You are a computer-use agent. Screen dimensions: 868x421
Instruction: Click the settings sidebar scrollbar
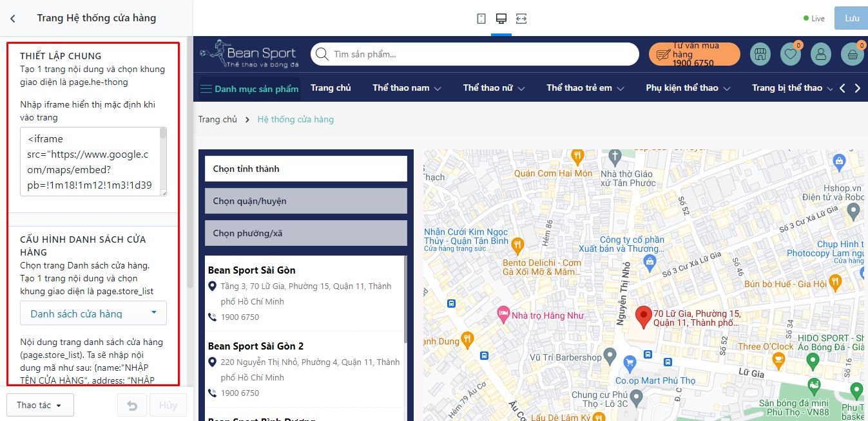(190, 162)
